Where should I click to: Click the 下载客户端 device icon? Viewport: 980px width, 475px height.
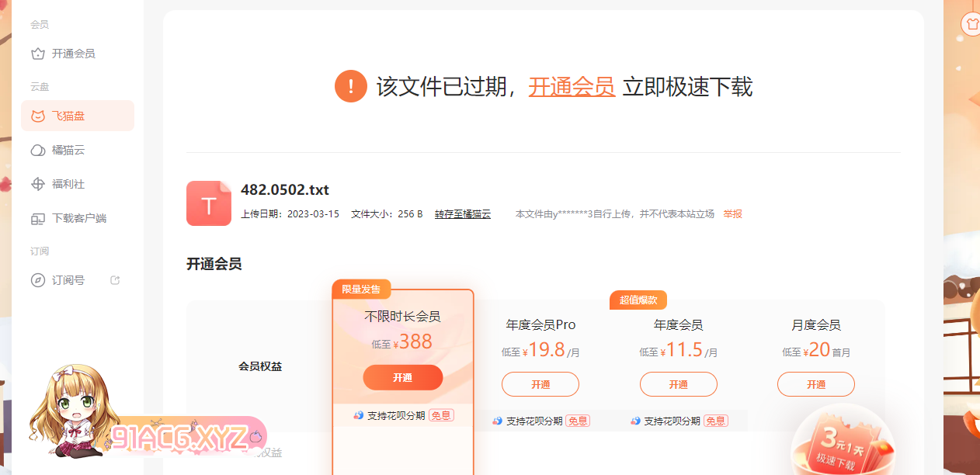pyautogui.click(x=37, y=218)
